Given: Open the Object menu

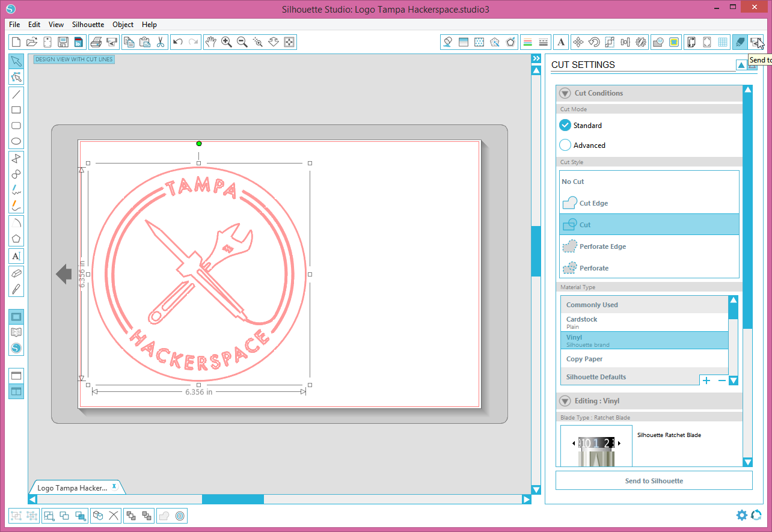Looking at the screenshot, I should 123,25.
